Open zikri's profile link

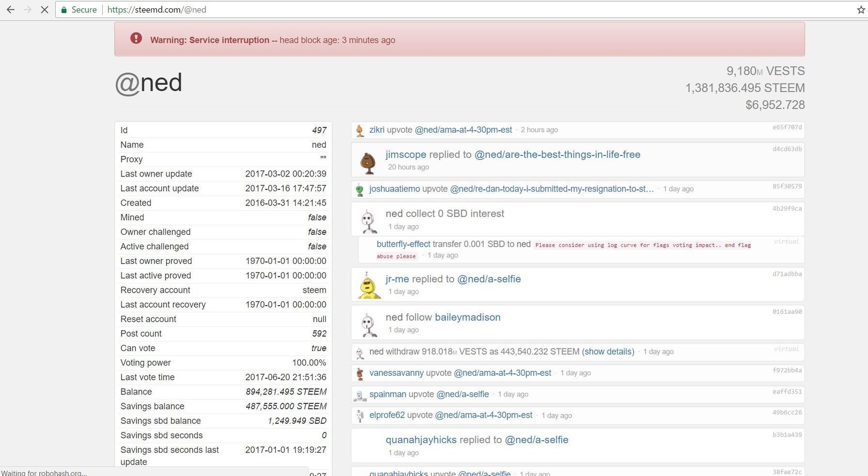[377, 130]
